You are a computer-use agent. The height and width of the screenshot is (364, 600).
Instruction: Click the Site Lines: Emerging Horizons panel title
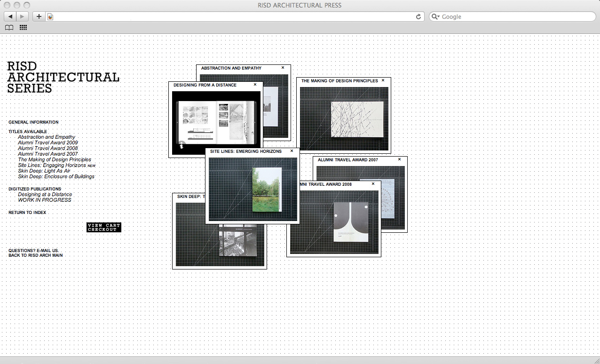(x=246, y=151)
